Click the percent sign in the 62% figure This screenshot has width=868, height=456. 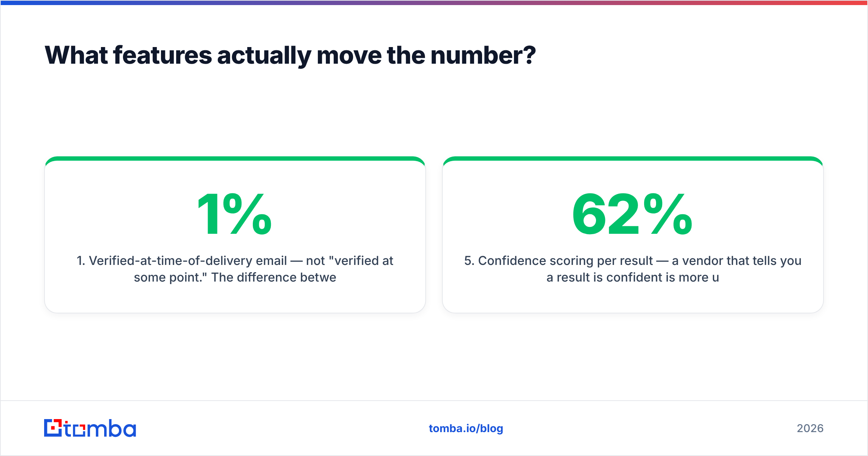pyautogui.click(x=668, y=214)
